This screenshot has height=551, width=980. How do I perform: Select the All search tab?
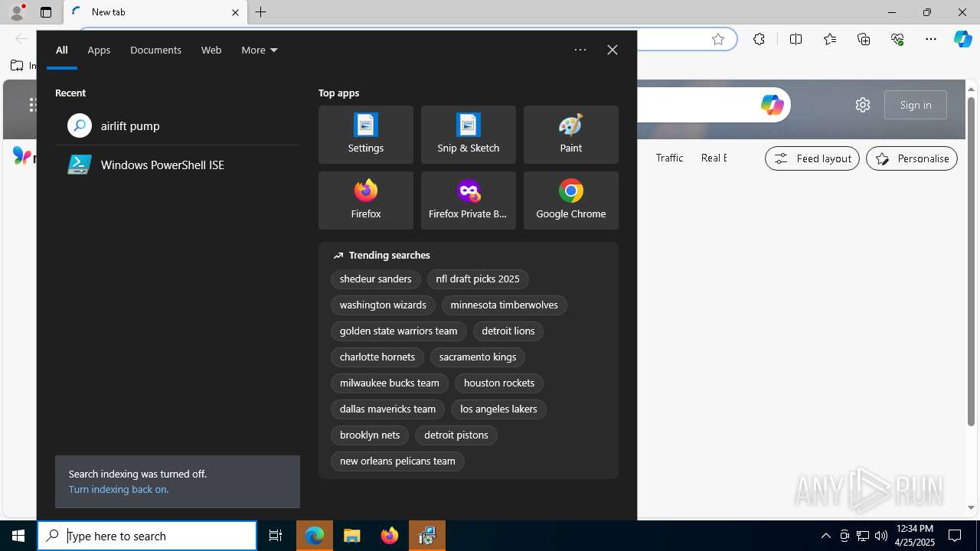(x=62, y=50)
